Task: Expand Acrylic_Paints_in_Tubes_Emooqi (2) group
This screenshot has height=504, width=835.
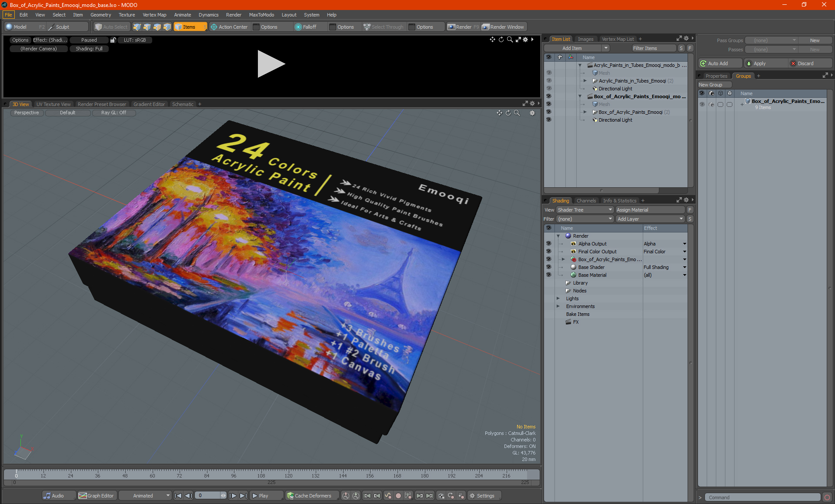Action: [585, 81]
